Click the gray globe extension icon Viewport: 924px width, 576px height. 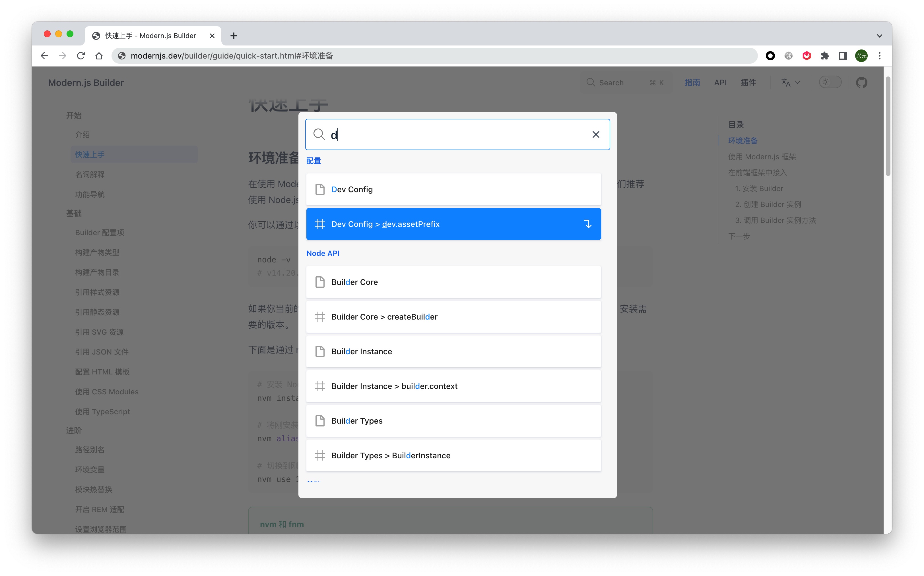pos(788,56)
